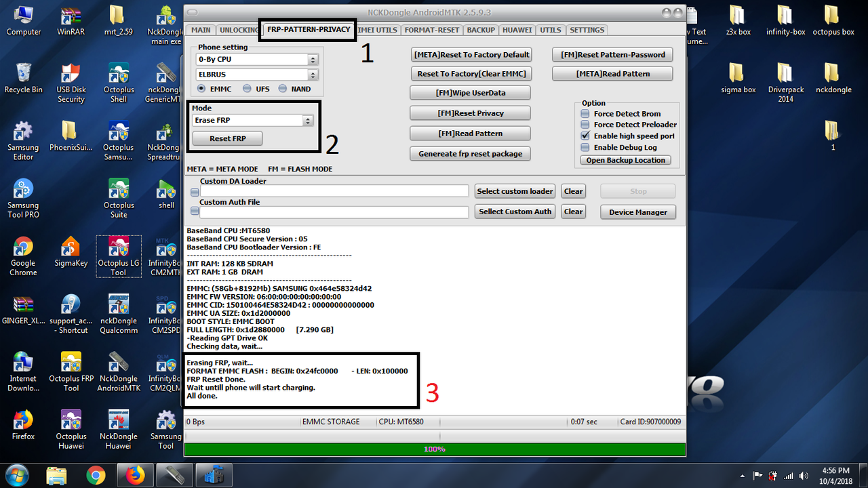Open the sigma box folder
Viewport: 868px width, 488px height.
coord(738,79)
